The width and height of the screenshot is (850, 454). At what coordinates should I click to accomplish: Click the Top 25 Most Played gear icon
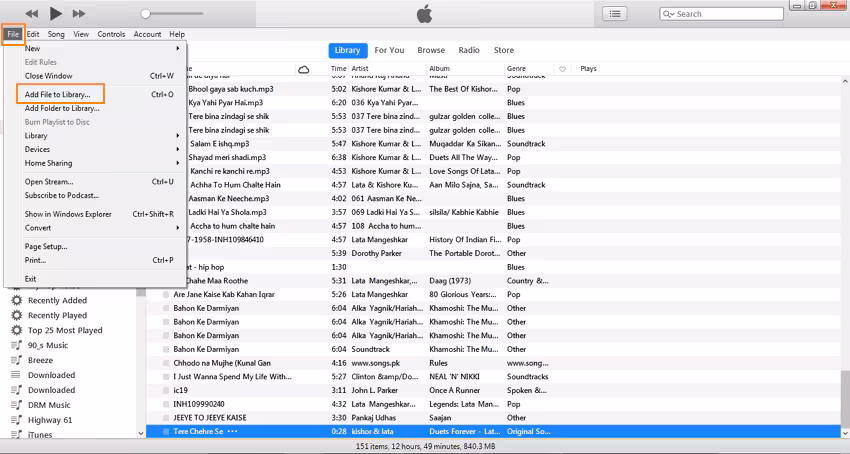(x=17, y=330)
